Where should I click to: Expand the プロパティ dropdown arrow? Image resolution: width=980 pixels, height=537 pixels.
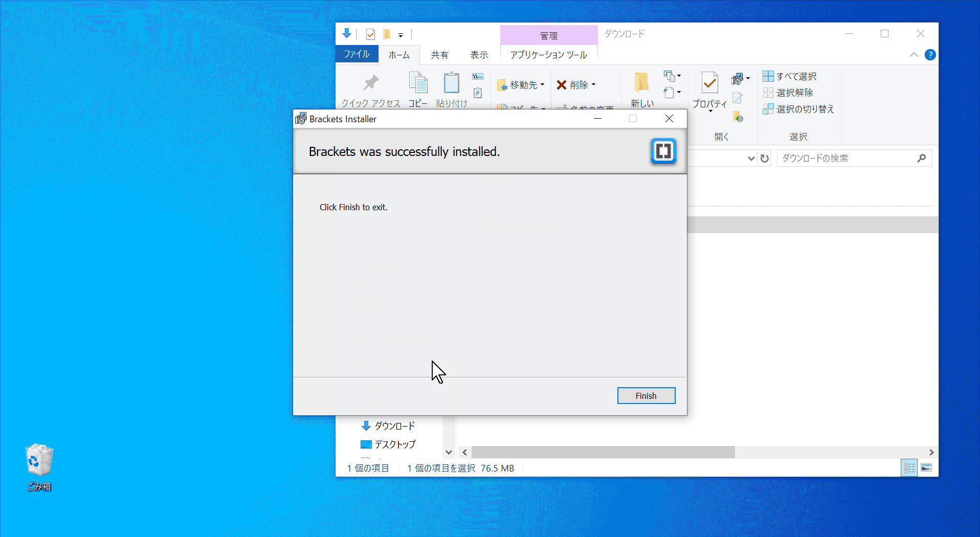[710, 111]
